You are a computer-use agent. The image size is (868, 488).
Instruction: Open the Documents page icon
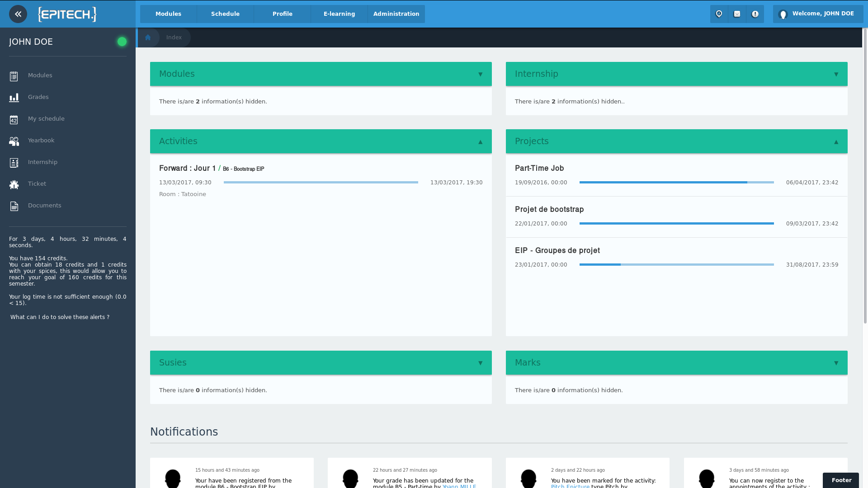[x=14, y=205]
